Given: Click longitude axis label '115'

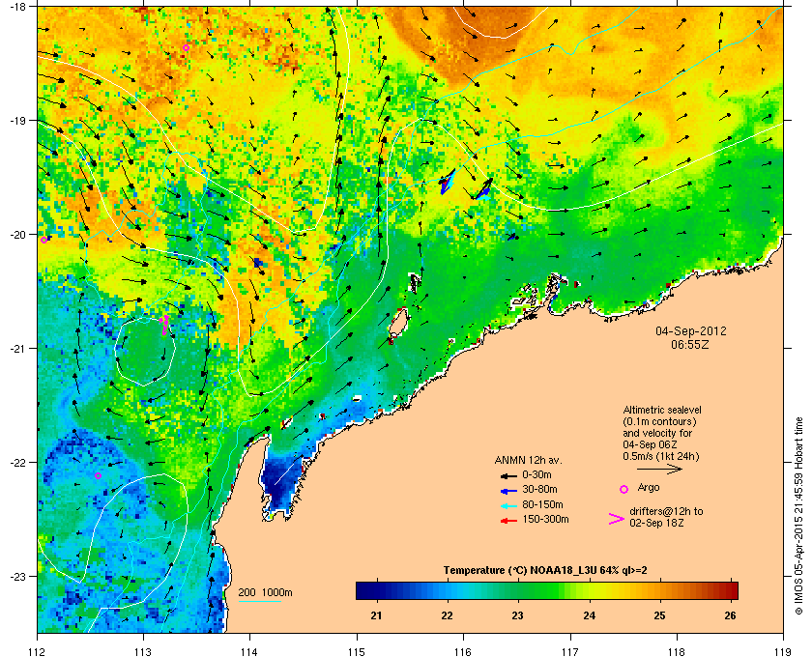Looking at the screenshot, I should [x=357, y=651].
